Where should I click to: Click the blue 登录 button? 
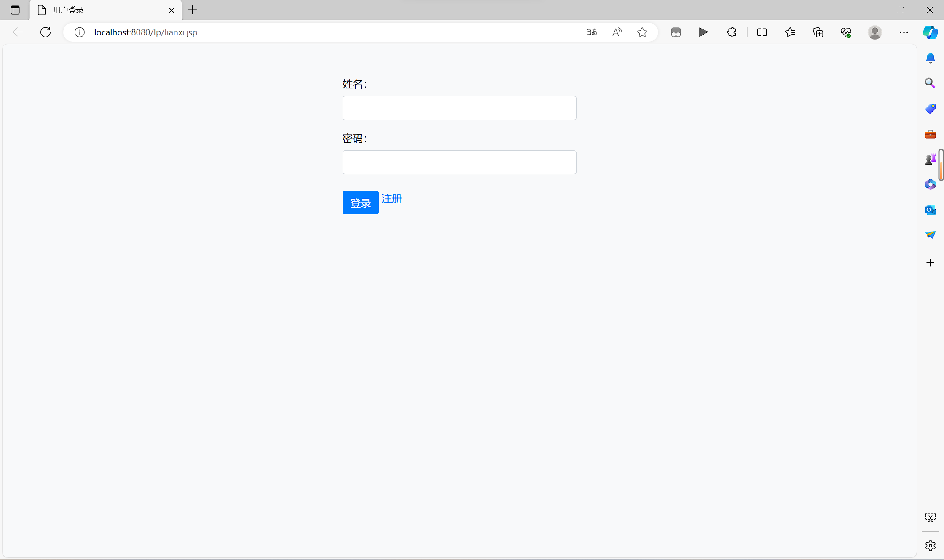point(360,203)
